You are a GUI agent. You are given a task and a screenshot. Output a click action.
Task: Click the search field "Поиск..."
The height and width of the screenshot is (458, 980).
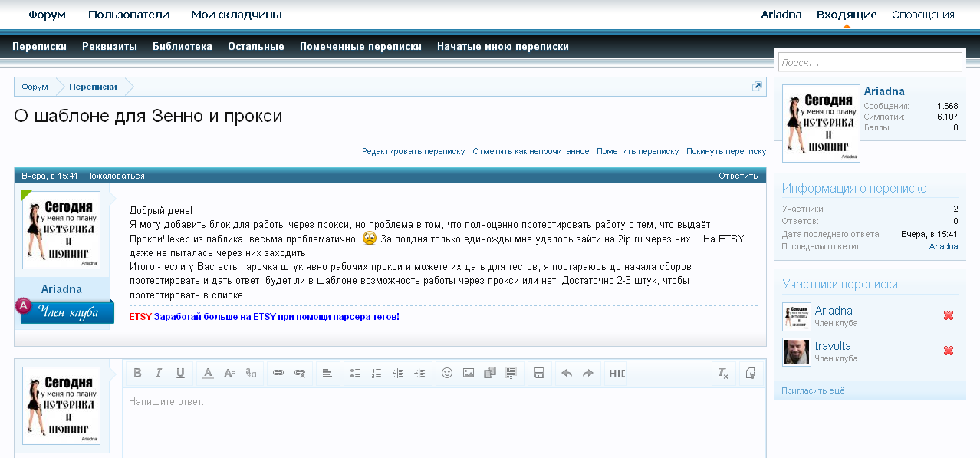click(870, 62)
